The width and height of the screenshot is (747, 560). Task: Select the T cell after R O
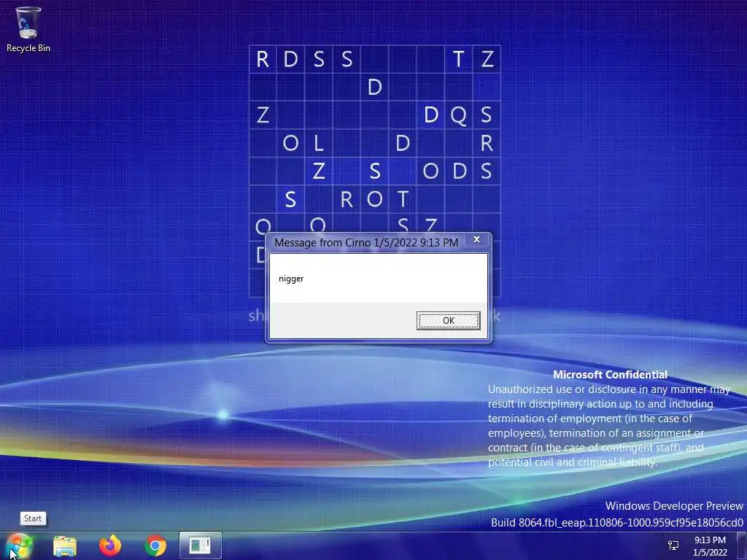[403, 199]
